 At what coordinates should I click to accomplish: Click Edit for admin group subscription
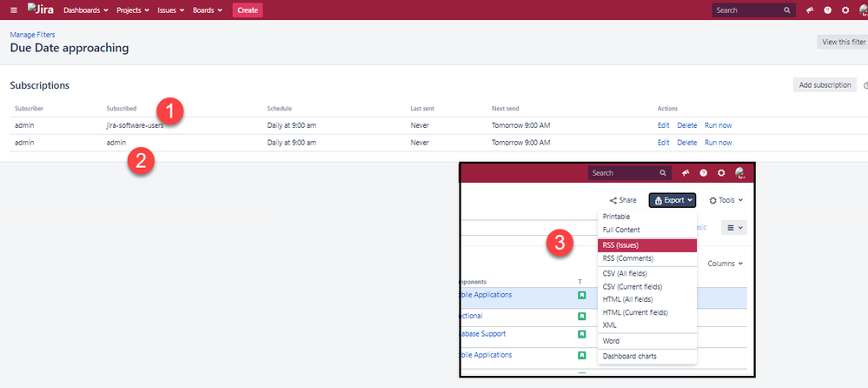click(663, 143)
